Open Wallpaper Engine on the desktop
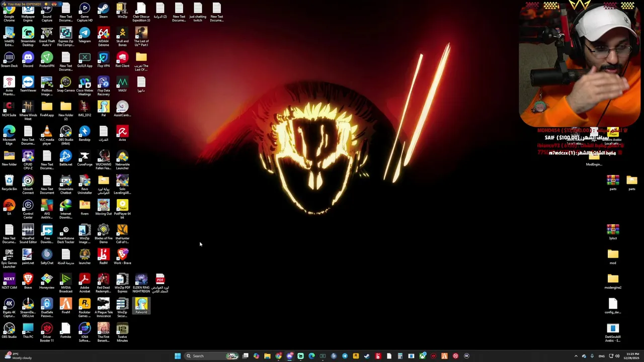The height and width of the screenshot is (362, 644). [x=28, y=12]
